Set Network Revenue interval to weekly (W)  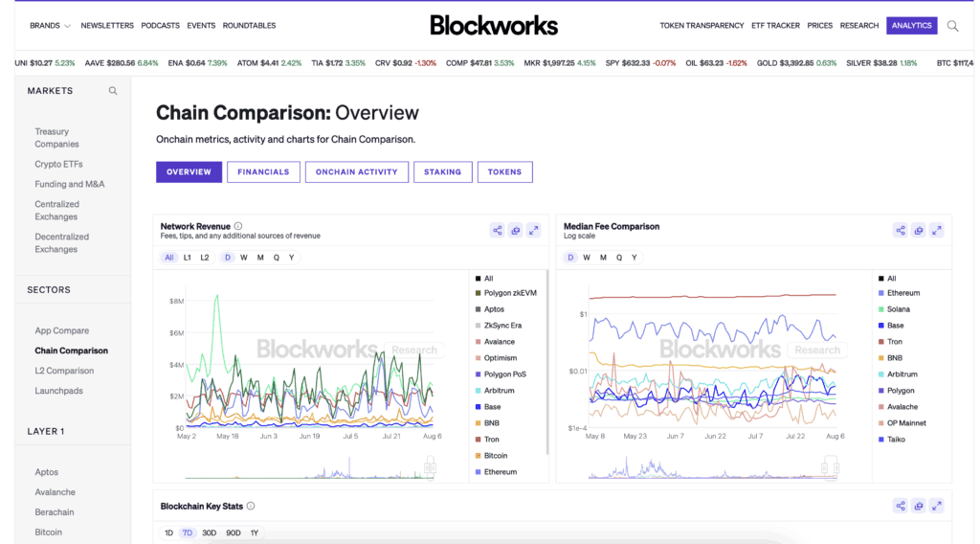pos(244,258)
